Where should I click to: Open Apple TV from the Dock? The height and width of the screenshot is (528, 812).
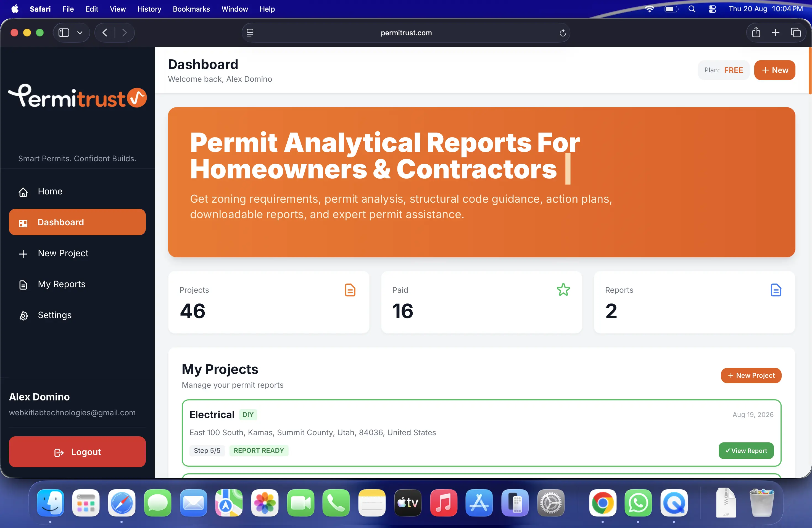[x=408, y=503]
